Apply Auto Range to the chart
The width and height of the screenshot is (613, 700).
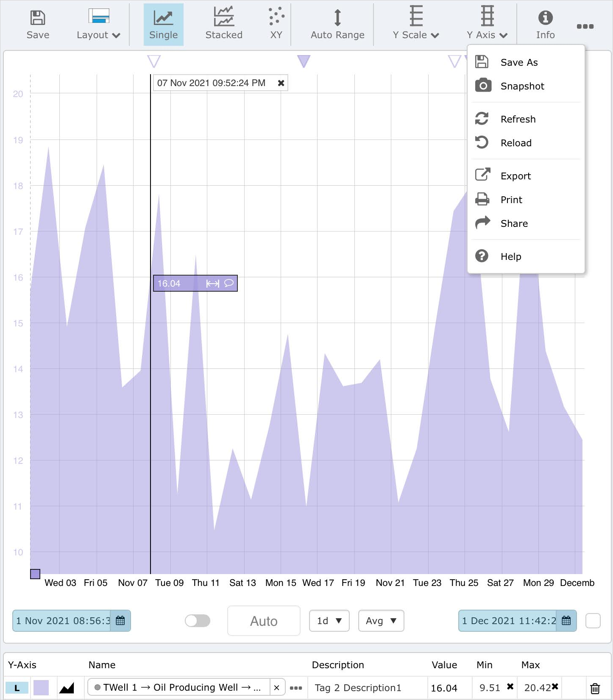(x=337, y=25)
